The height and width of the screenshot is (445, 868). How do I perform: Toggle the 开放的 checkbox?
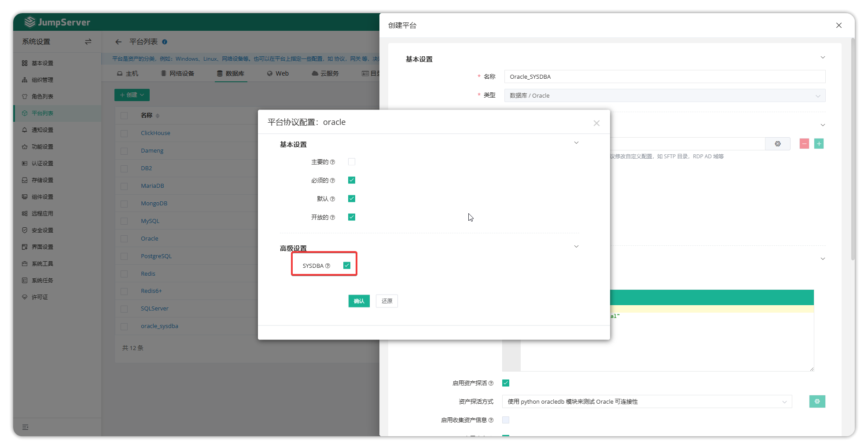351,217
